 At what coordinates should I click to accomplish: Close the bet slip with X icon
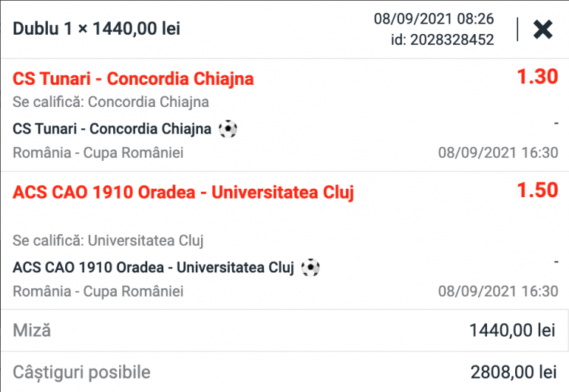click(x=542, y=30)
